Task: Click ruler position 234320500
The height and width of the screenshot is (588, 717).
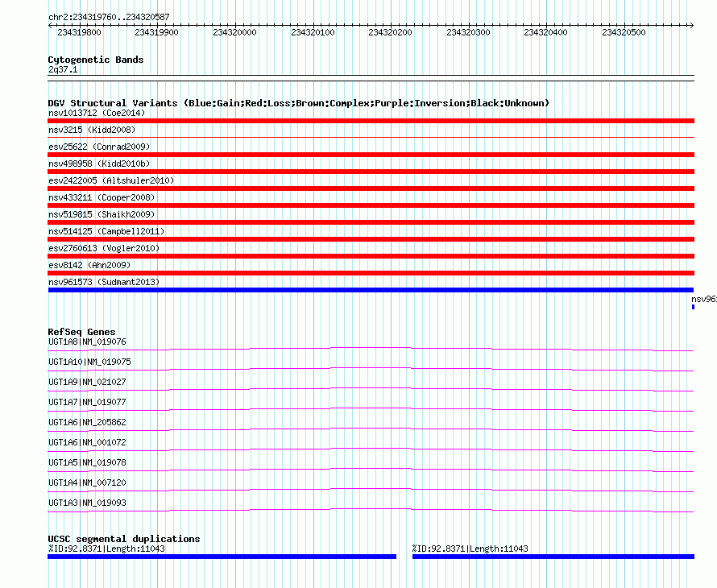Action: (624, 32)
